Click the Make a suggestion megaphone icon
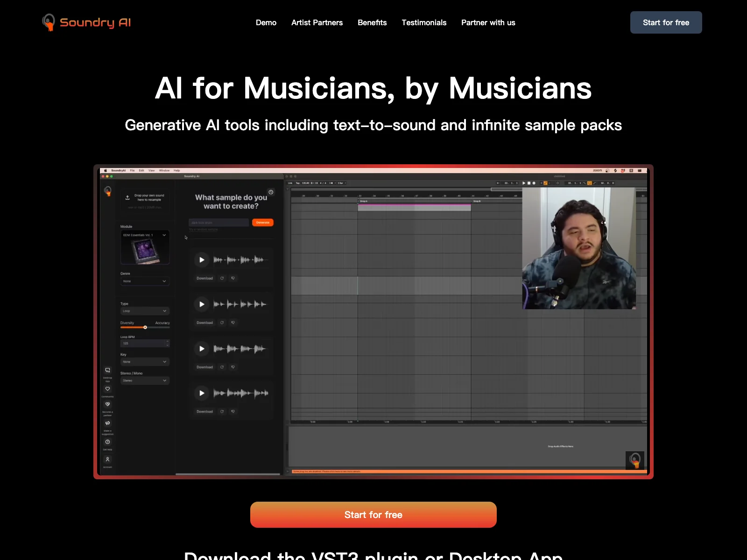The height and width of the screenshot is (560, 747). pos(107,423)
